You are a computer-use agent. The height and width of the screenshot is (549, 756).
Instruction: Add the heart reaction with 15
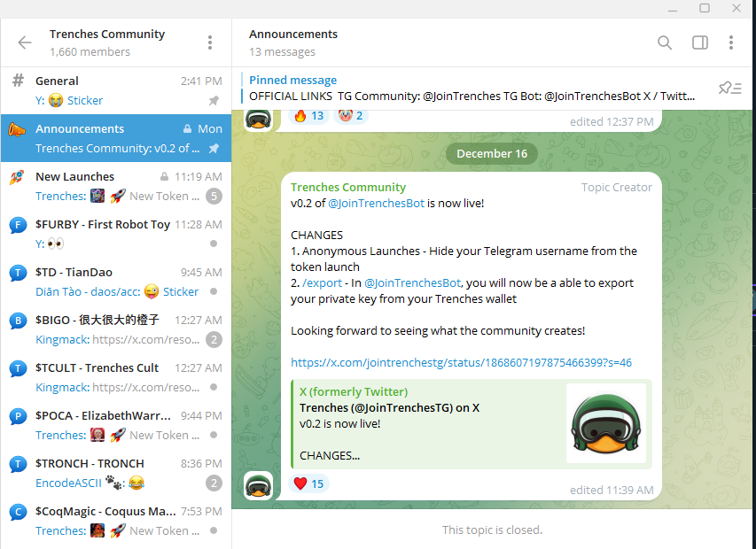[308, 483]
